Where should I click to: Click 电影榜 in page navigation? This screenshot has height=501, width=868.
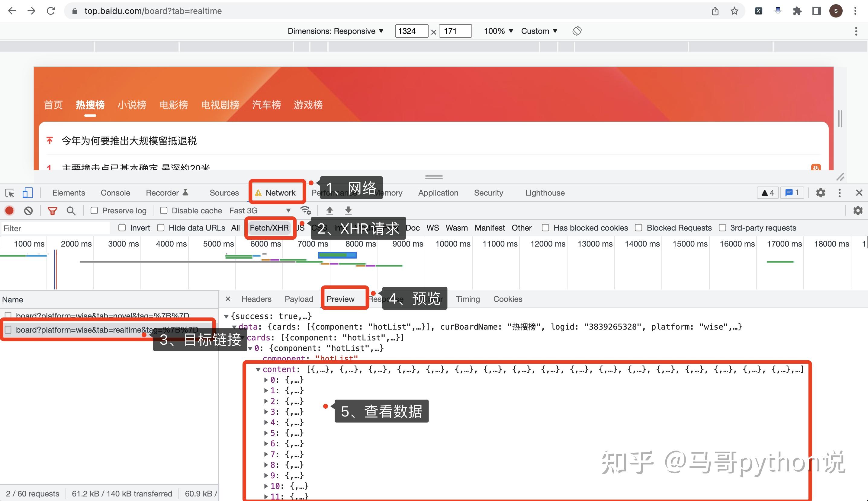[174, 105]
